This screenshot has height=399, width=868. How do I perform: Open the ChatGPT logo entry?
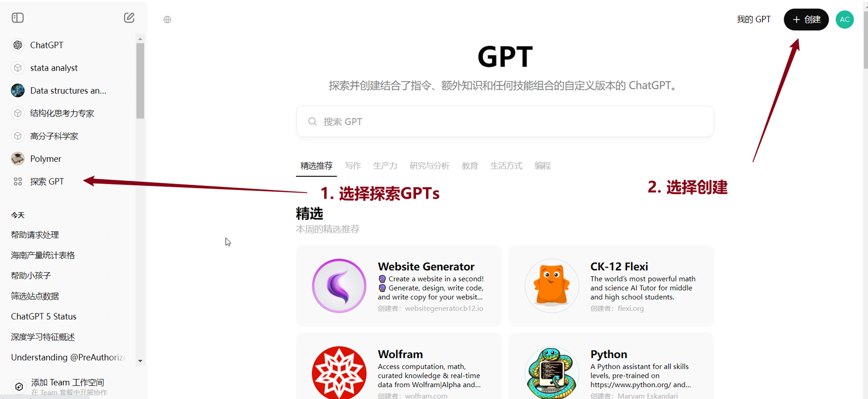click(18, 45)
